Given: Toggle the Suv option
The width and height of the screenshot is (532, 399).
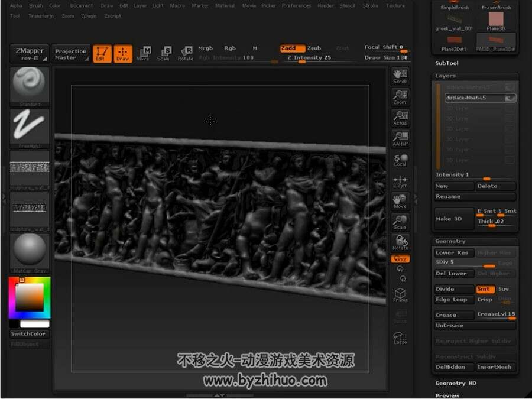Looking at the screenshot, I should pos(504,289).
